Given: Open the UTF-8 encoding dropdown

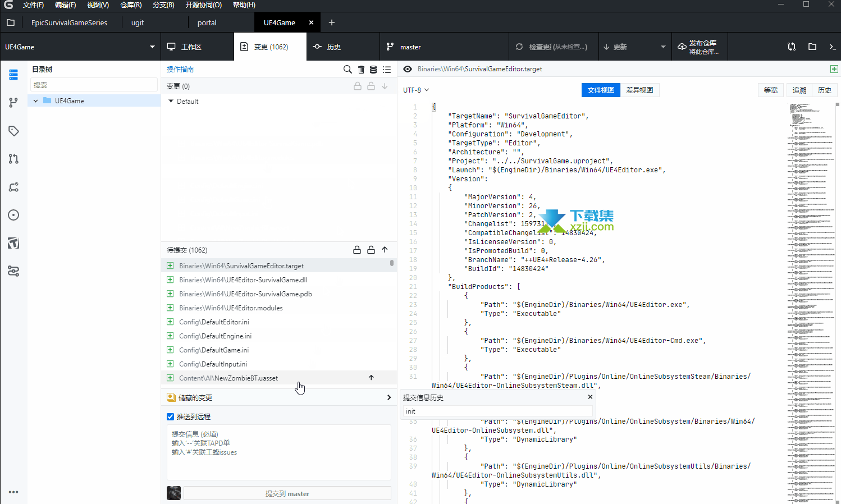Looking at the screenshot, I should point(416,90).
